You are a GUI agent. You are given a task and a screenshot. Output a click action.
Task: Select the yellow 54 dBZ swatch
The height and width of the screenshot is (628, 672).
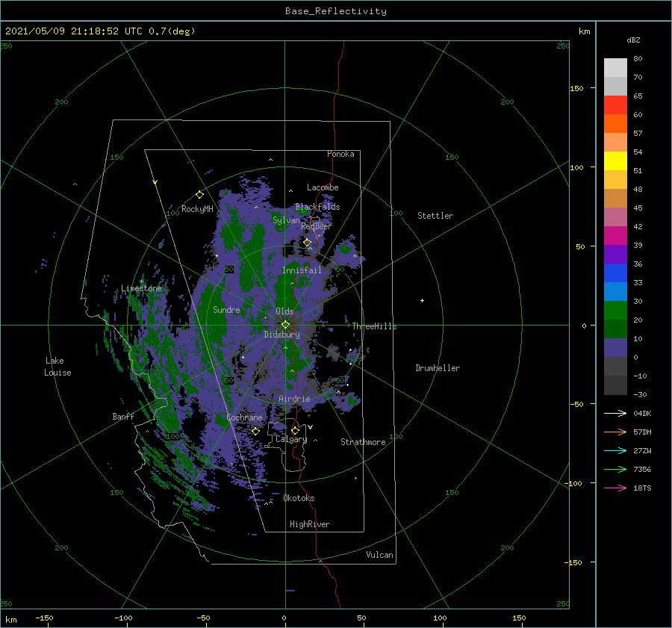[615, 161]
